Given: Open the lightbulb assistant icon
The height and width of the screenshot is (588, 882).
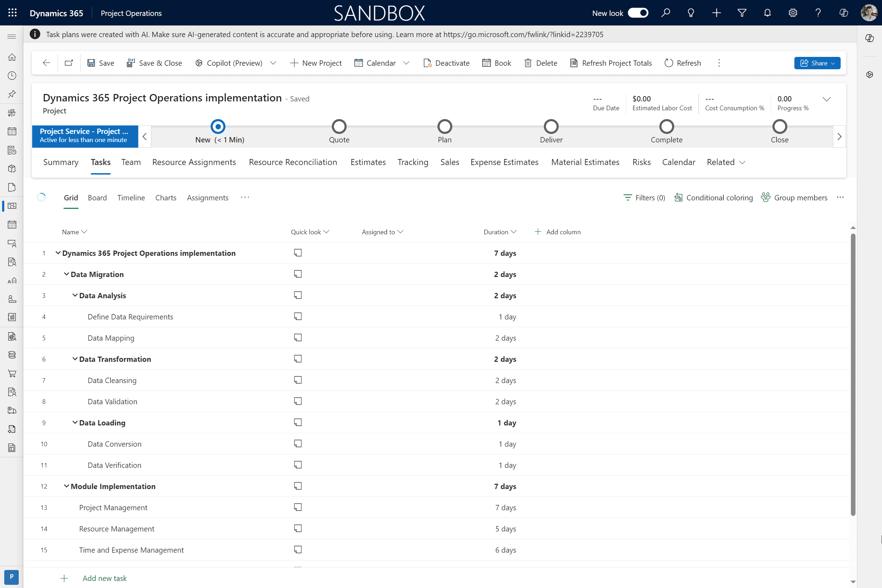Looking at the screenshot, I should point(691,13).
